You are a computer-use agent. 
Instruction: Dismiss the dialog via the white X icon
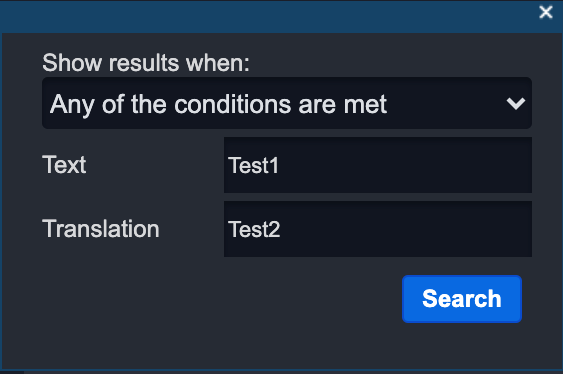(x=546, y=12)
